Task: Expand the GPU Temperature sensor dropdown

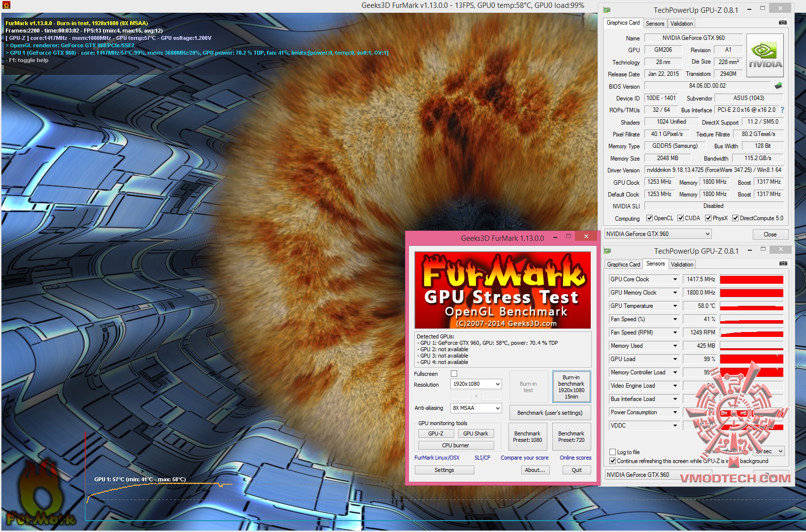Action: 675,306
